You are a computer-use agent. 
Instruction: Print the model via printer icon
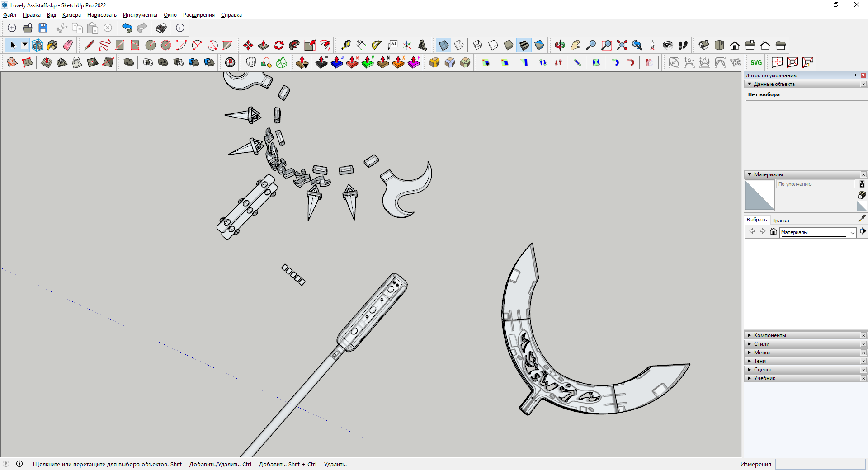point(161,28)
